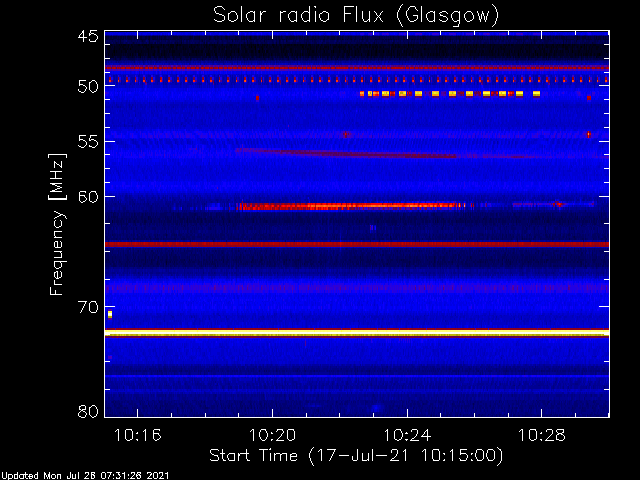Click the bright yellow-white band near 72 MHz
The image size is (640, 480).
357,333
